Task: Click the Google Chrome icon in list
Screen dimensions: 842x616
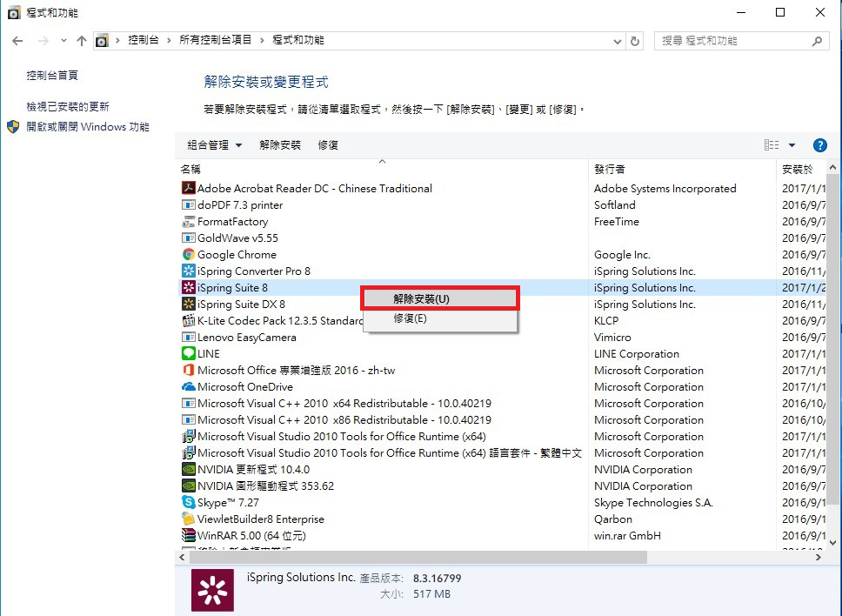Action: 189,254
